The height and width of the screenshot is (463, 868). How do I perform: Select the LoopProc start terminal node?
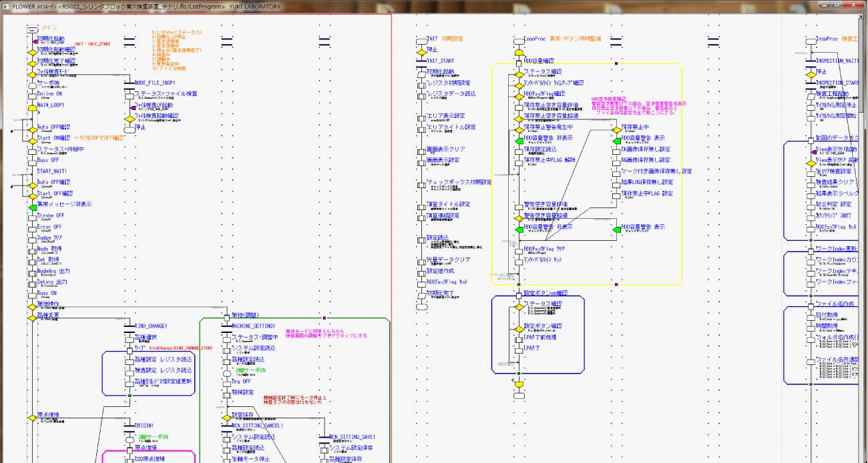click(519, 41)
